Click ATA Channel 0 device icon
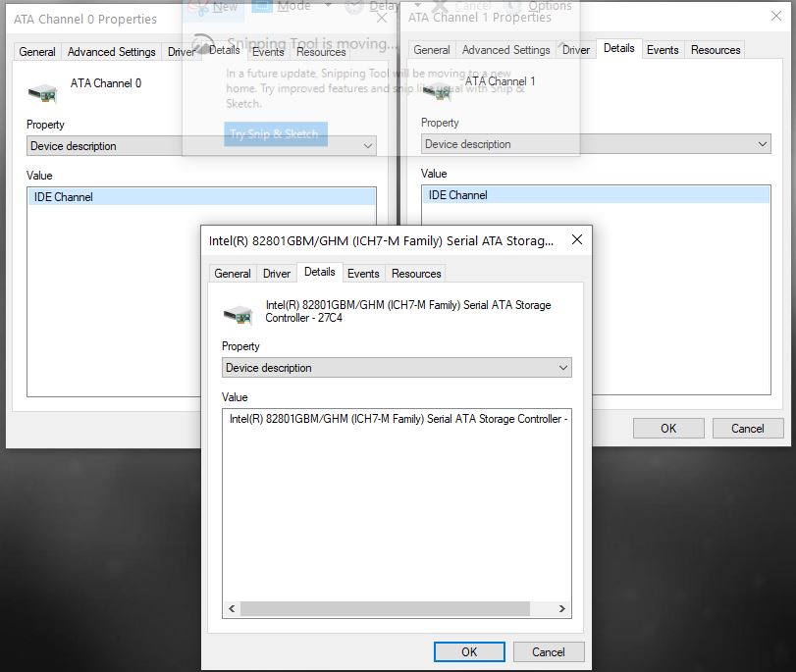 point(42,93)
